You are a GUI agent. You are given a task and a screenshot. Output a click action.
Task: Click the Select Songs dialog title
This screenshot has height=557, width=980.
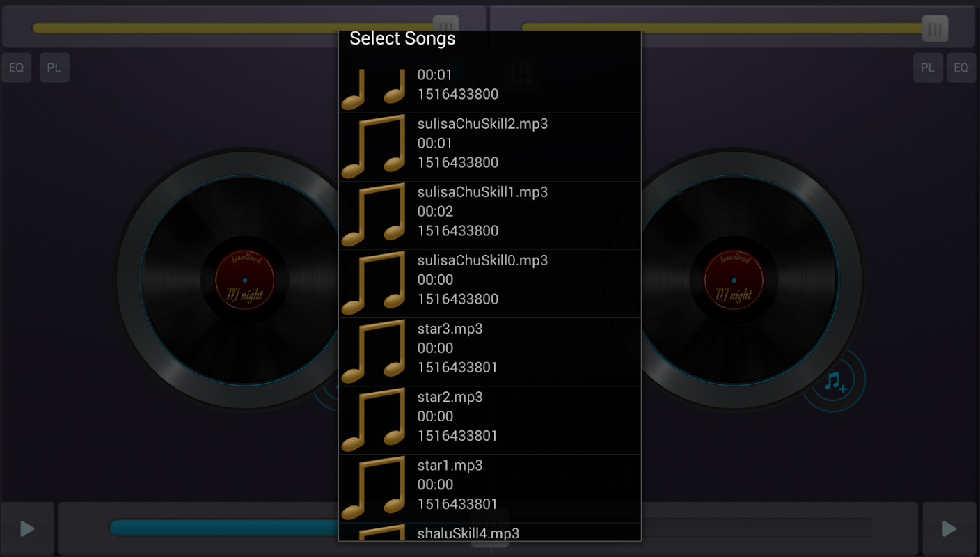402,38
